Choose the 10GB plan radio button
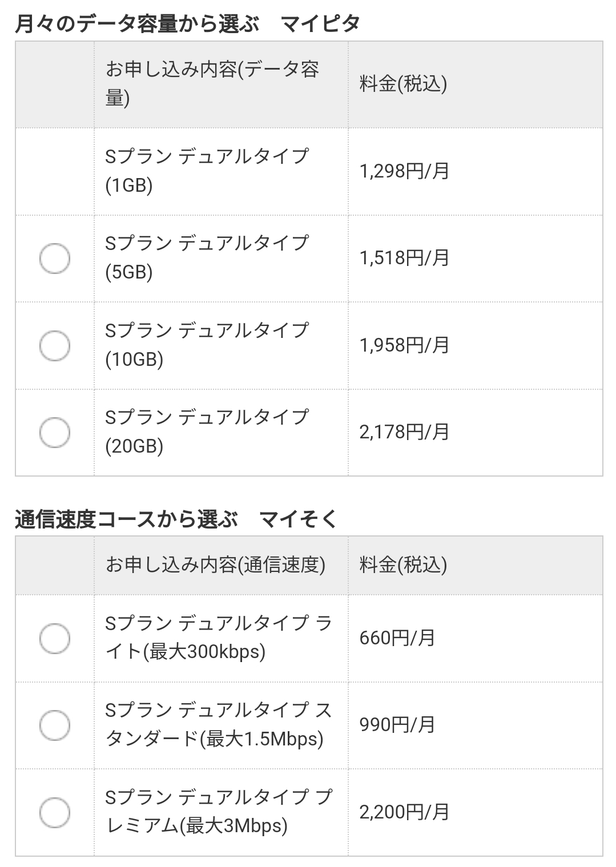616x867 pixels. (x=55, y=345)
